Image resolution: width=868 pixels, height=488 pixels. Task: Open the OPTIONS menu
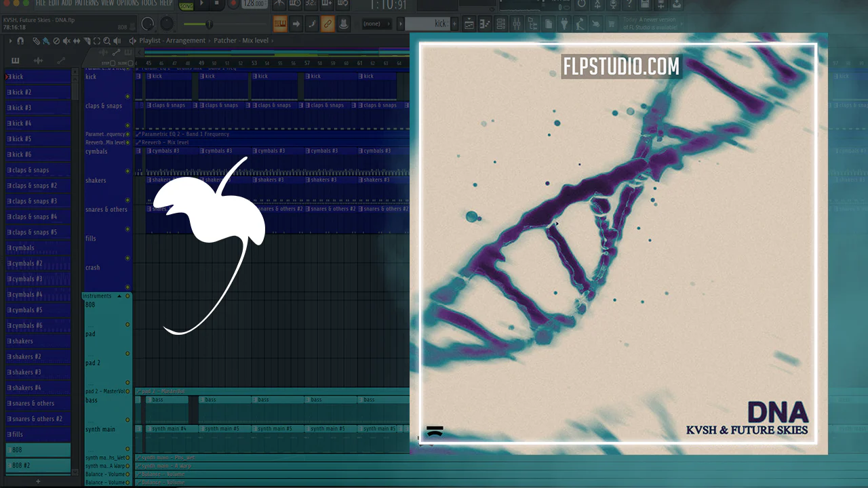[127, 3]
